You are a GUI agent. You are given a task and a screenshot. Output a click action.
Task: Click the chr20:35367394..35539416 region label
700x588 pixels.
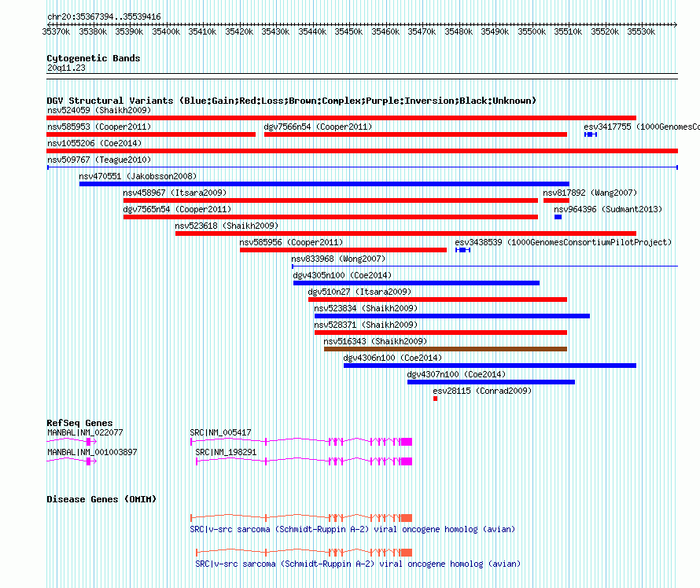(104, 17)
